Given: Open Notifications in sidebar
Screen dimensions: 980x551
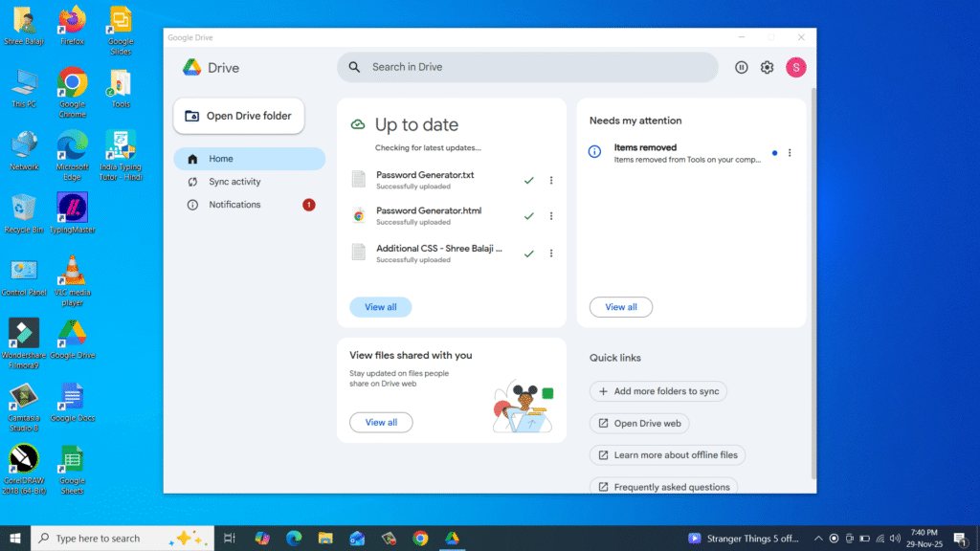Looking at the screenshot, I should point(234,205).
